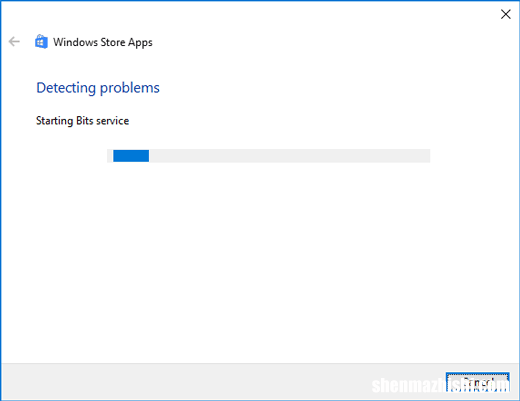Click the Starting Bits service status text
The width and height of the screenshot is (520, 401).
tap(82, 121)
